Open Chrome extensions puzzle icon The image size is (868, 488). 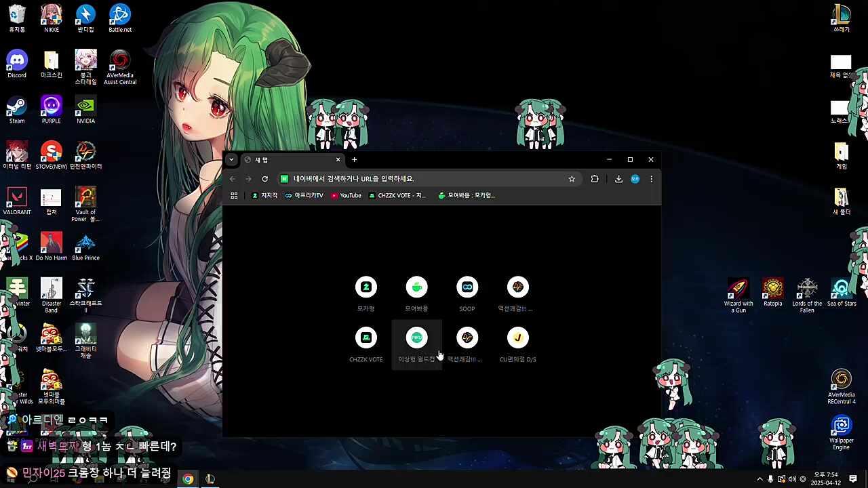click(x=595, y=179)
